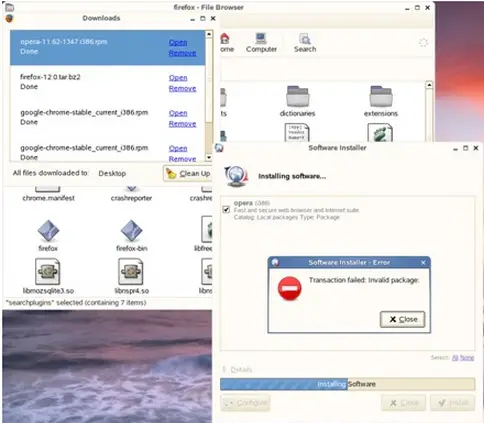The height and width of the screenshot is (423, 484).
Task: Click the Configure button in Software Installer
Action: point(245,403)
